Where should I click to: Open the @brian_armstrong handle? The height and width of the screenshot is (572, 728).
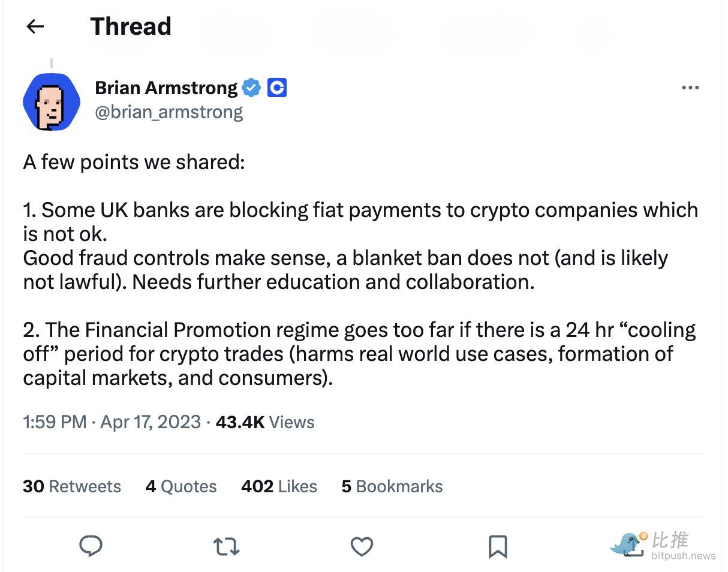169,112
